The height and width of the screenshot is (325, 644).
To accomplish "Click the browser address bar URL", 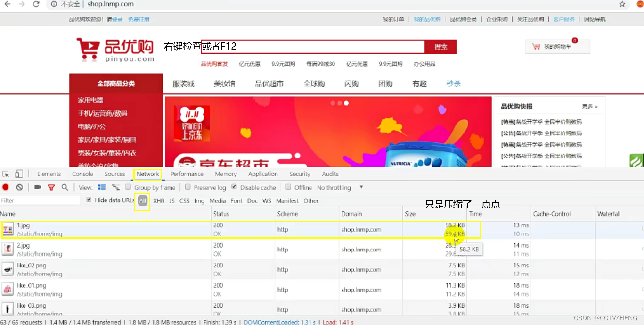I will (x=110, y=4).
